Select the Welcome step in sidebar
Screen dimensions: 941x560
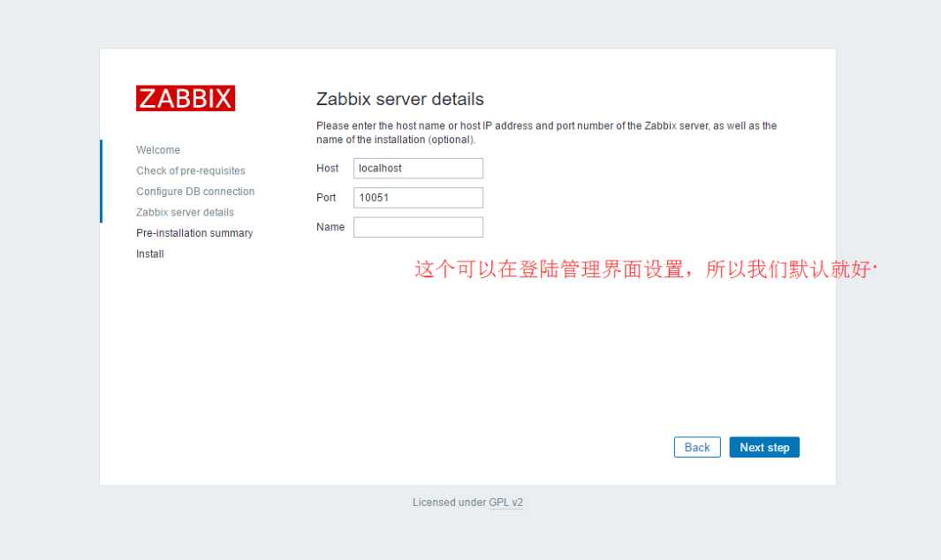(158, 150)
